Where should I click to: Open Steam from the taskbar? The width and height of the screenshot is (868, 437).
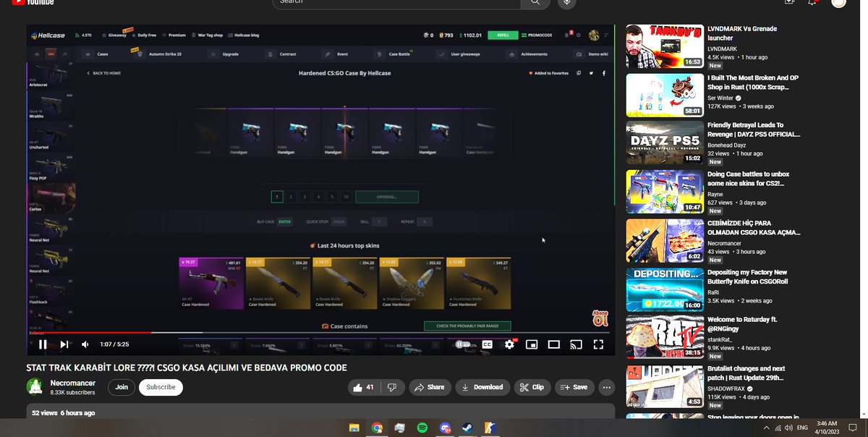pos(468,428)
